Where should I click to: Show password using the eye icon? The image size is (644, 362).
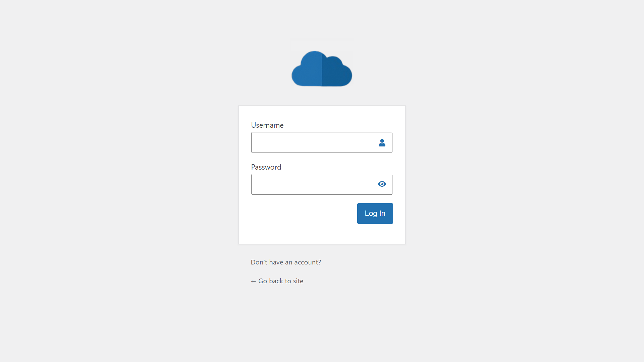(x=382, y=184)
